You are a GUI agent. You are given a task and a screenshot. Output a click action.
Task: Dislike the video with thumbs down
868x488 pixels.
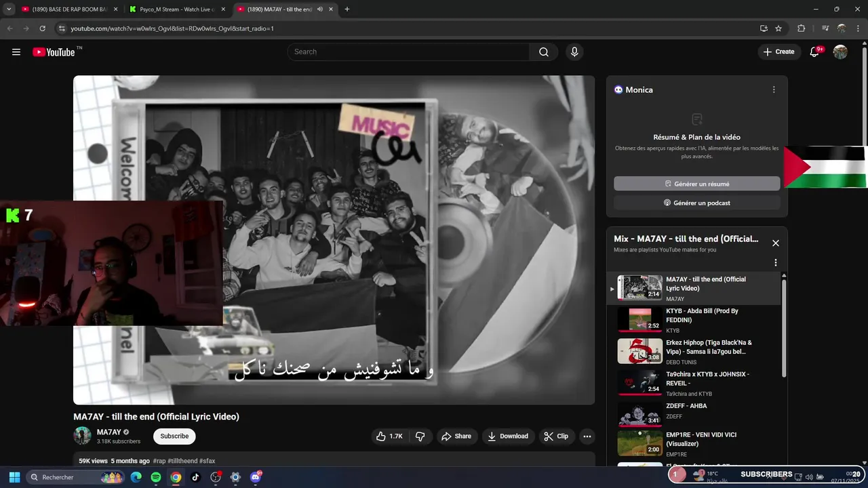[420, 436]
